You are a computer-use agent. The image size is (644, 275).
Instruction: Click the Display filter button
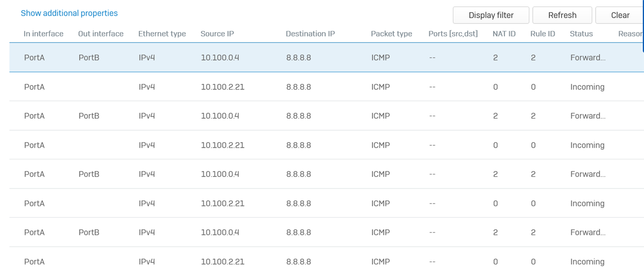pyautogui.click(x=491, y=15)
